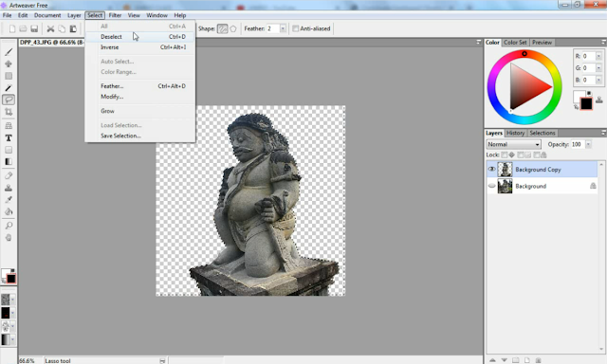Click the Paste clipboard toolbar icon
The height and width of the screenshot is (364, 607).
pyautogui.click(x=73, y=28)
